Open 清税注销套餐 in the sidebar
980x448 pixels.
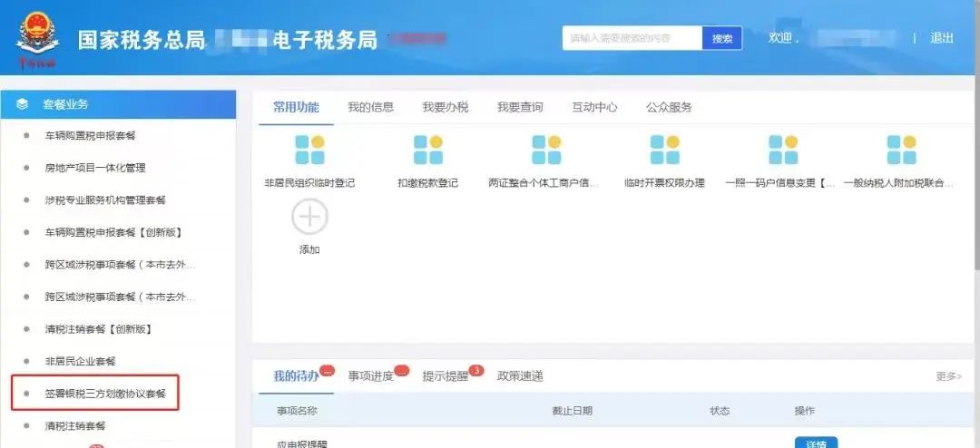click(x=75, y=426)
